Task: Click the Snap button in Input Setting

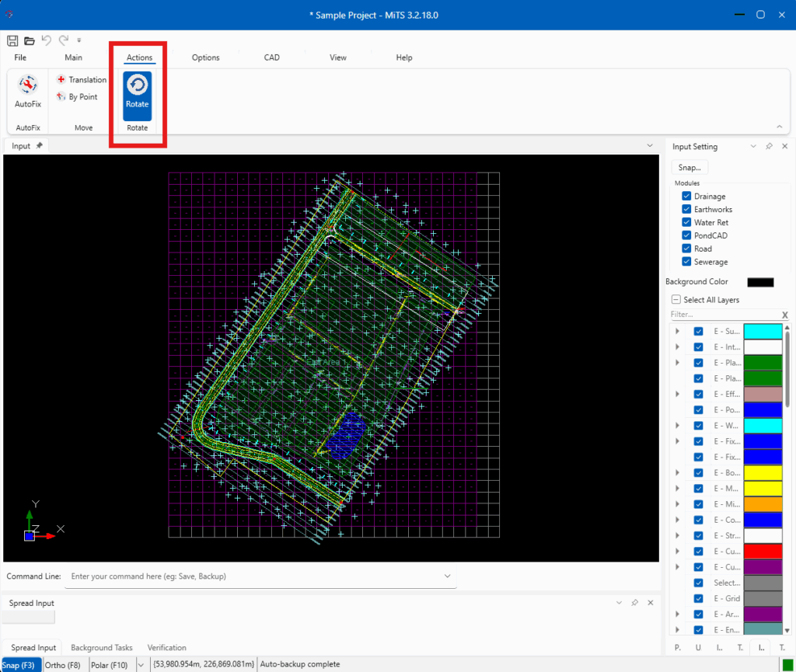Action: click(x=690, y=166)
